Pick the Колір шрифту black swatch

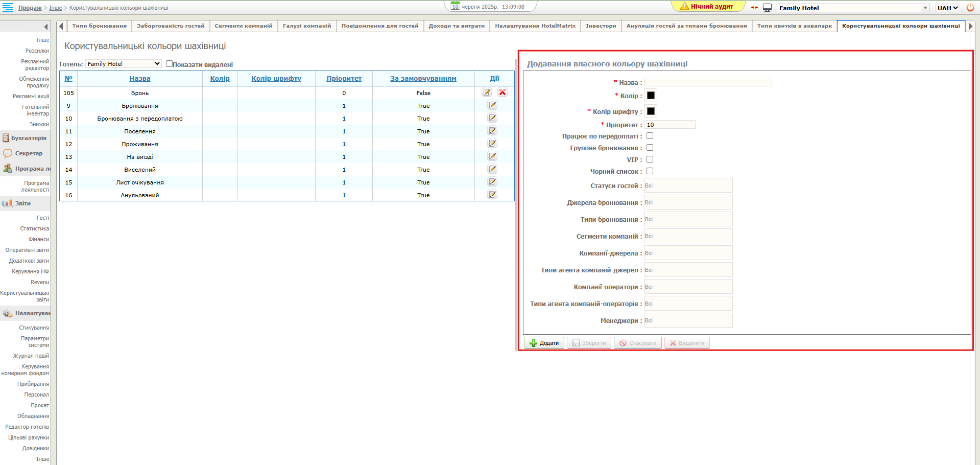point(651,111)
